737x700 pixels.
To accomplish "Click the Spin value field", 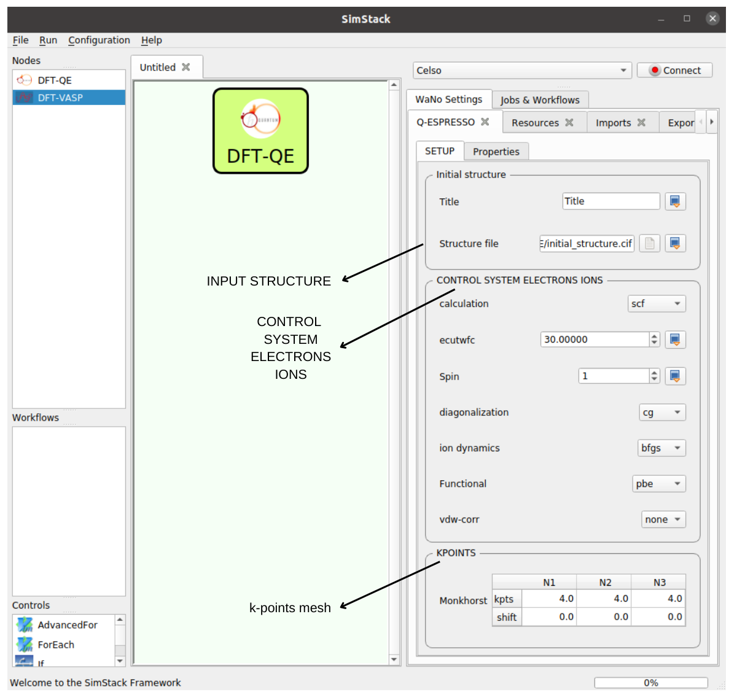I will (614, 376).
